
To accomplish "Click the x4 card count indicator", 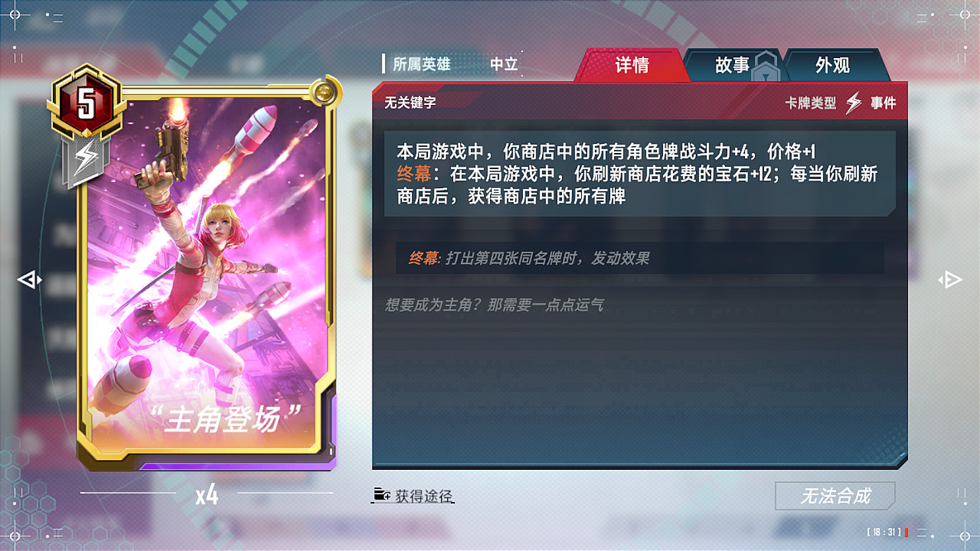I will [x=207, y=494].
